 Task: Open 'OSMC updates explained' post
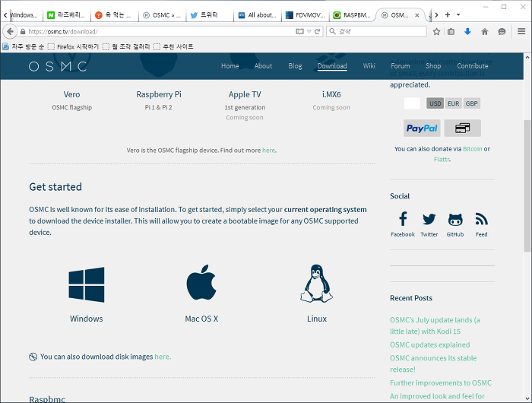coord(430,344)
